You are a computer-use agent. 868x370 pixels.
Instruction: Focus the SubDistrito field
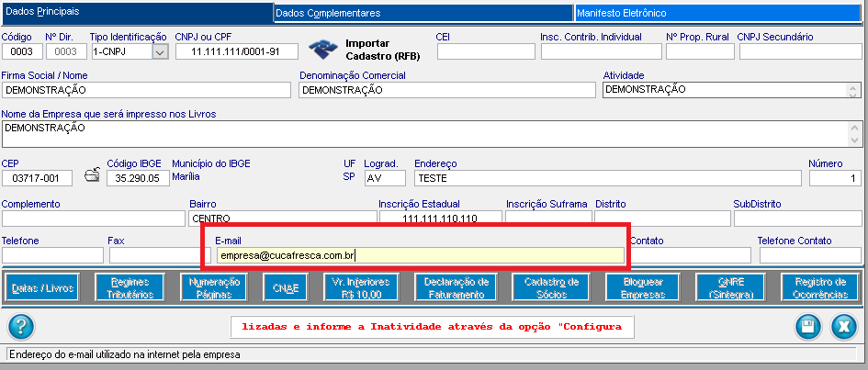797,219
